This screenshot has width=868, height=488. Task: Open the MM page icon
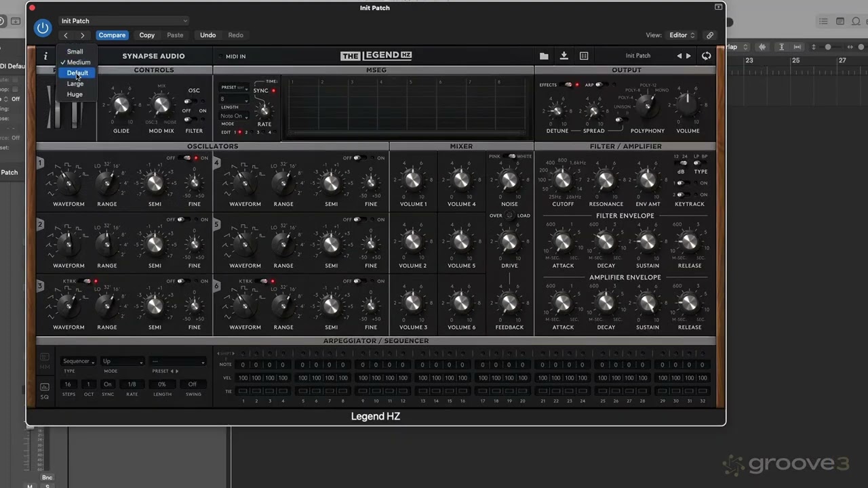pos(45,361)
